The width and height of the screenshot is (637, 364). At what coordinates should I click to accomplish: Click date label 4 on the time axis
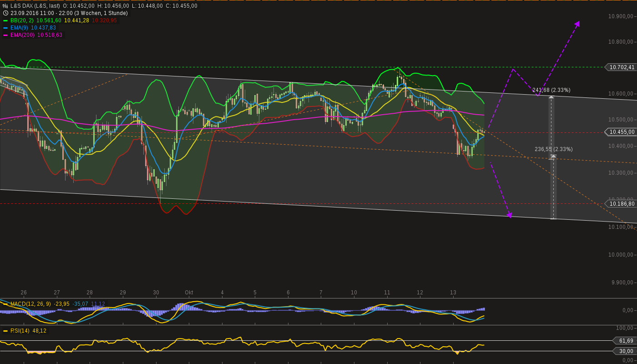click(222, 293)
